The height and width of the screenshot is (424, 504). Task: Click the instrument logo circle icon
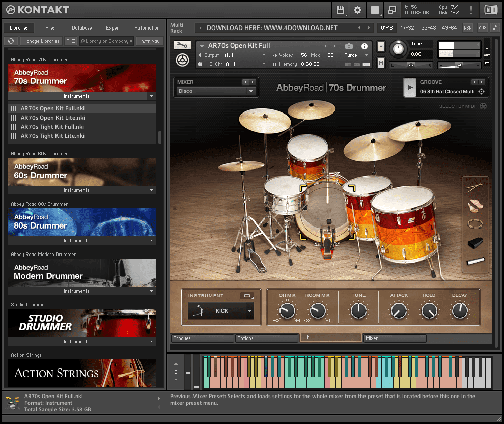tap(182, 60)
